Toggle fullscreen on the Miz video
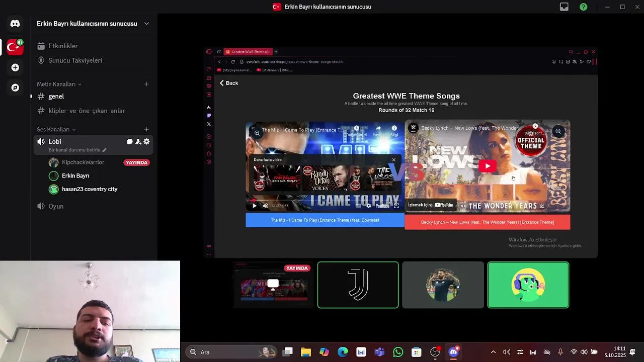Image resolution: width=644 pixels, height=362 pixels. (x=396, y=206)
